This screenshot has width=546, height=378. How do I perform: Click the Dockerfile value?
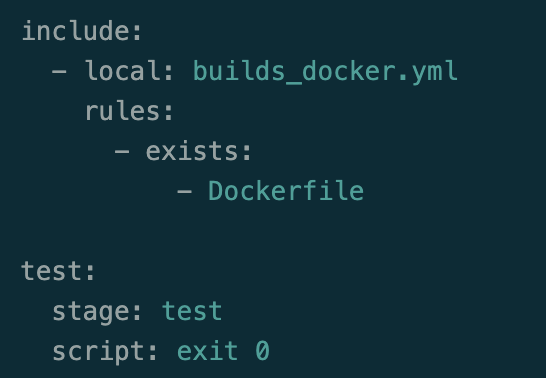[x=286, y=191]
